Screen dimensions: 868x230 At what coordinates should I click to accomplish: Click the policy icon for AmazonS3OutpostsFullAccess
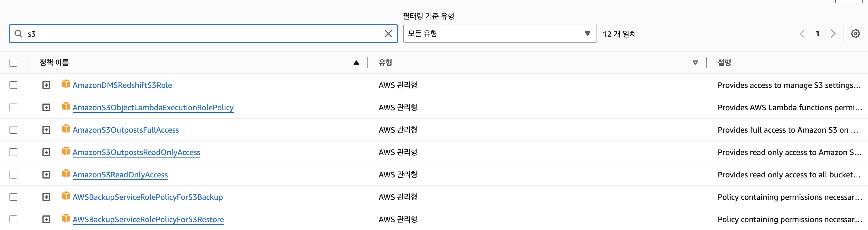[66, 128]
